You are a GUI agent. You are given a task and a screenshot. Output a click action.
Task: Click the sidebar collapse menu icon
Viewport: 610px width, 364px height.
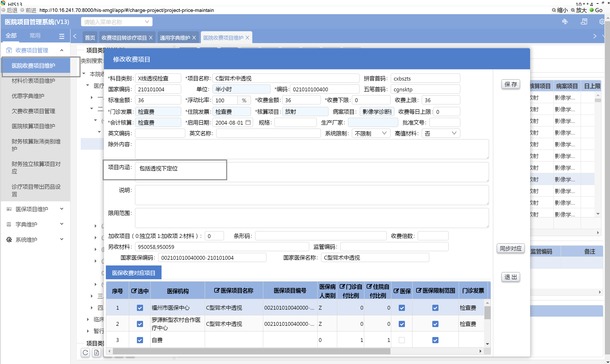[62, 36]
